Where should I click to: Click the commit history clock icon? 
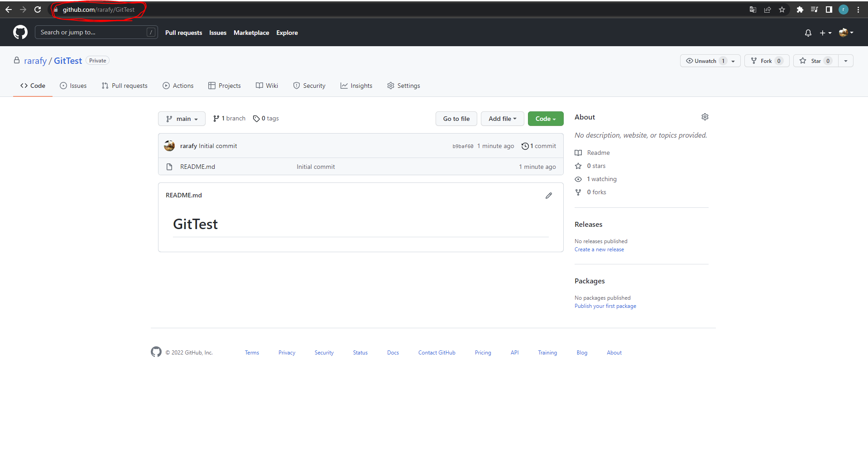pyautogui.click(x=525, y=146)
